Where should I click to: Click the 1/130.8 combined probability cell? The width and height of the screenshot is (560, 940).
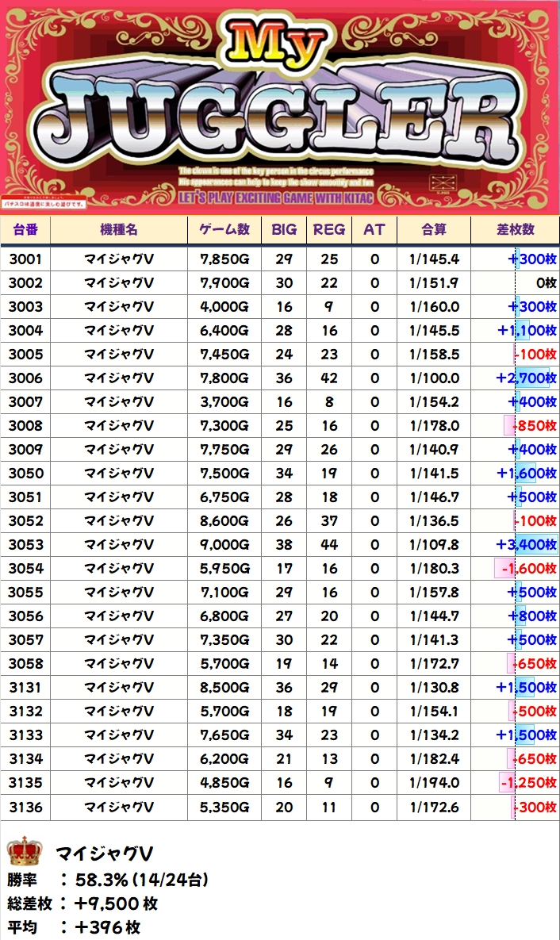tap(434, 688)
